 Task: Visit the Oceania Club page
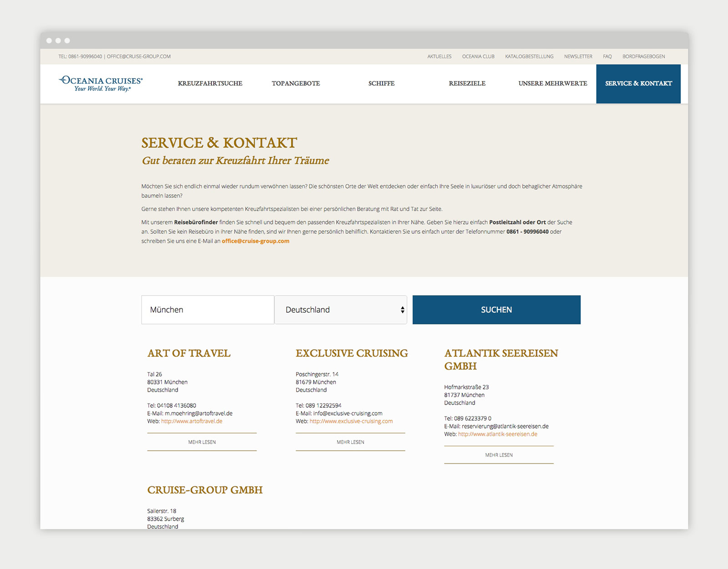pos(478,56)
